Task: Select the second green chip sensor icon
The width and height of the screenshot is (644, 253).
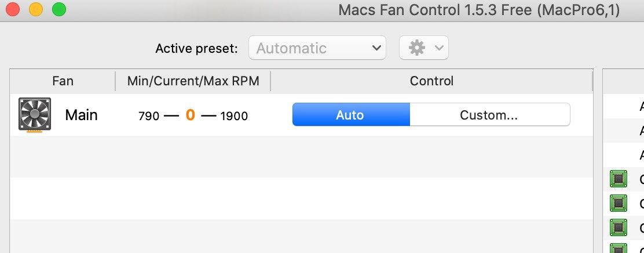Action: (619, 203)
